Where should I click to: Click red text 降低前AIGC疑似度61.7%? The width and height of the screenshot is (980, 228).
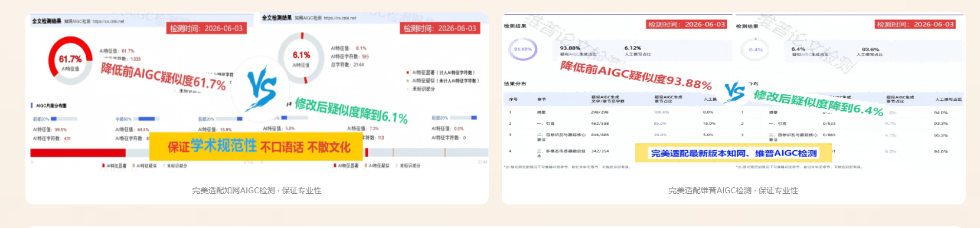coord(164,77)
